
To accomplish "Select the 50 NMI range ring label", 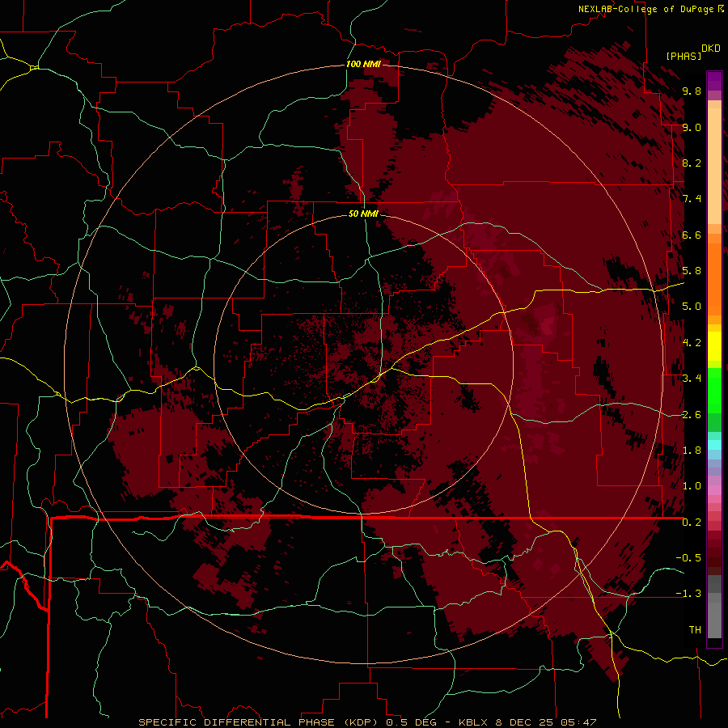I will pyautogui.click(x=363, y=214).
